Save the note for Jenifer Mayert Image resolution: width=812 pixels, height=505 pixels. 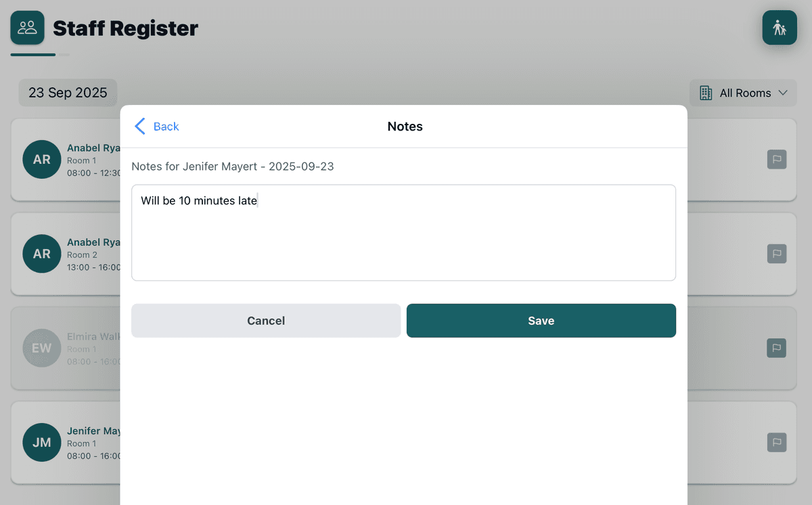[541, 320]
